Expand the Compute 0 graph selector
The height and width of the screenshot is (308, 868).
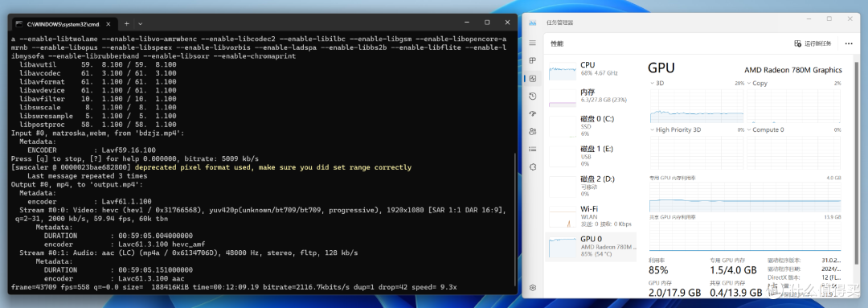[x=749, y=129]
